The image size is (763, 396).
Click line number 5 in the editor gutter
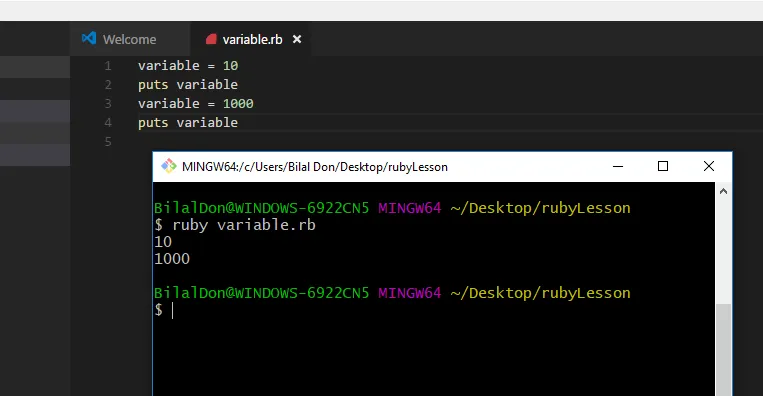[108, 142]
